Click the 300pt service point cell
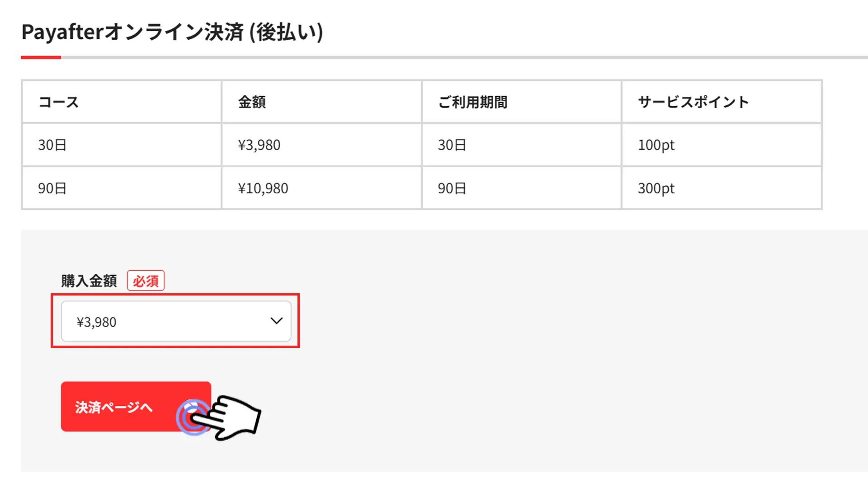868x488 pixels. point(722,188)
